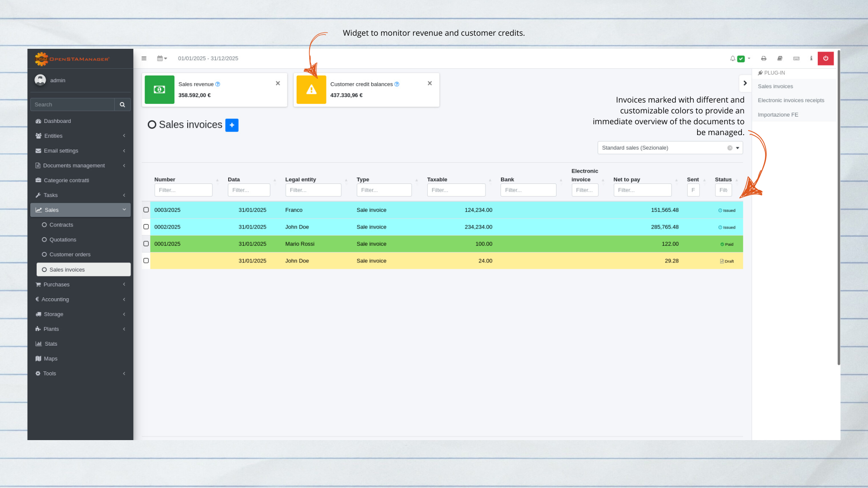Click the admin user avatar
The image size is (868, 488).
[x=40, y=80]
